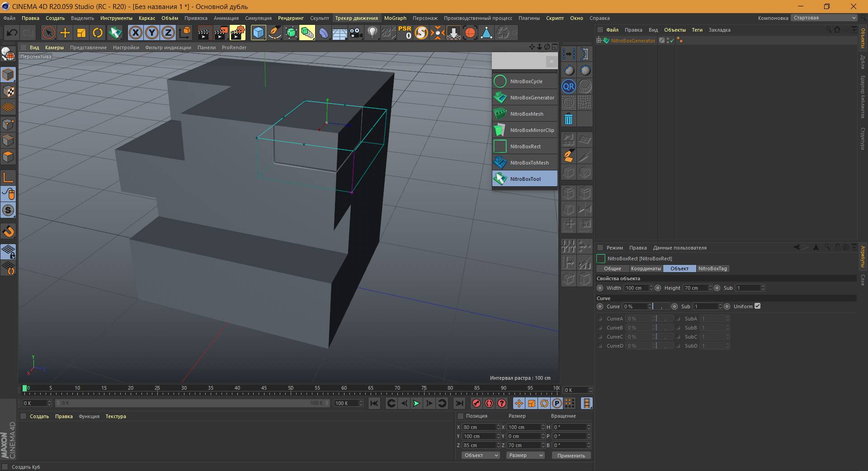
Task: Toggle Height animation radio dot
Action: [x=658, y=288]
